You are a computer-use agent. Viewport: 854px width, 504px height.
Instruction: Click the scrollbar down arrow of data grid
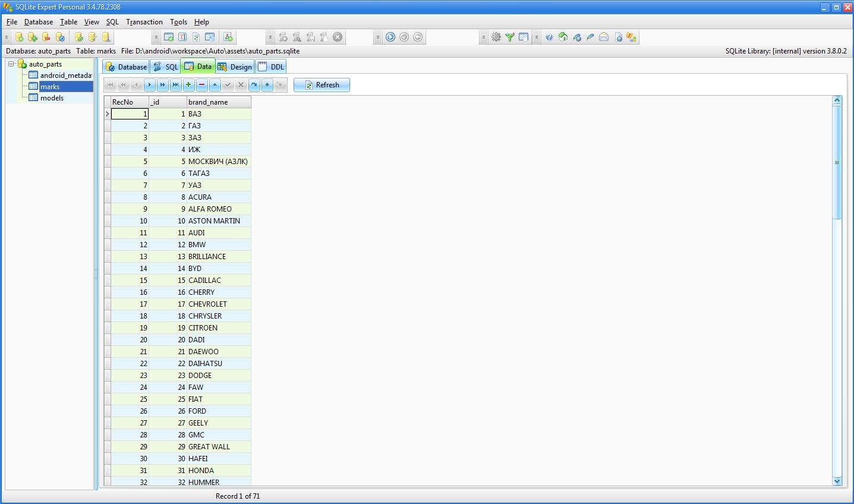tap(837, 481)
